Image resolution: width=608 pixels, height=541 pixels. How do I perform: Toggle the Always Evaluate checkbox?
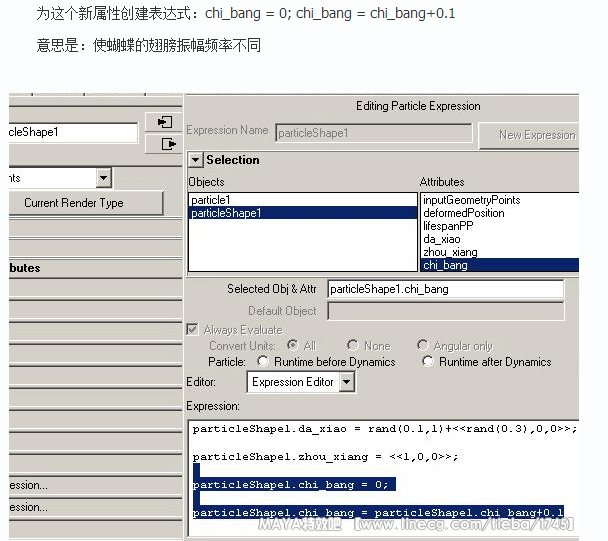click(193, 330)
